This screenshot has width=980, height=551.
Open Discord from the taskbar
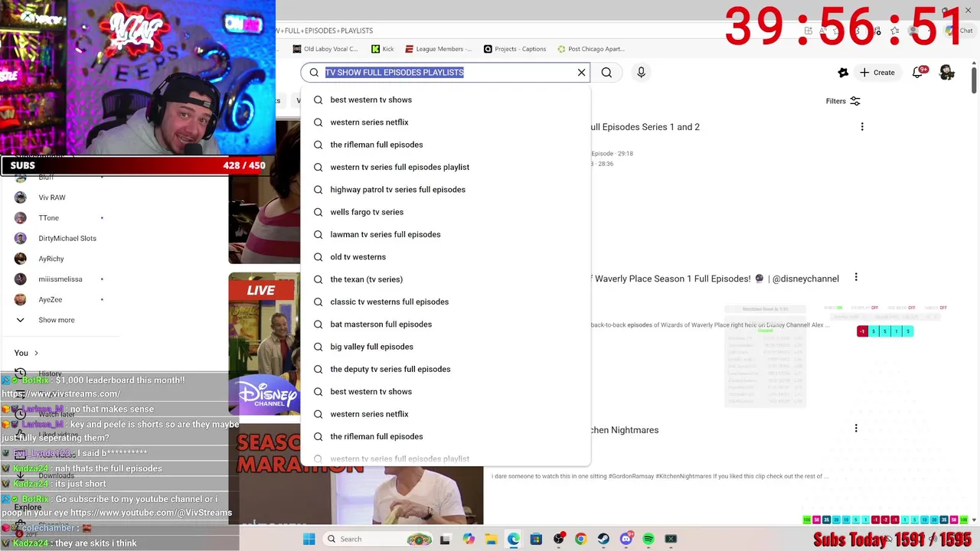(626, 539)
